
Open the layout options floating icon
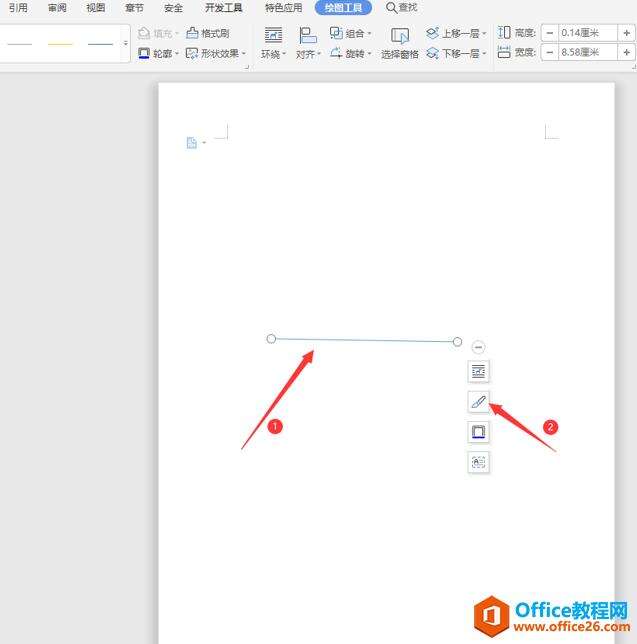(478, 372)
